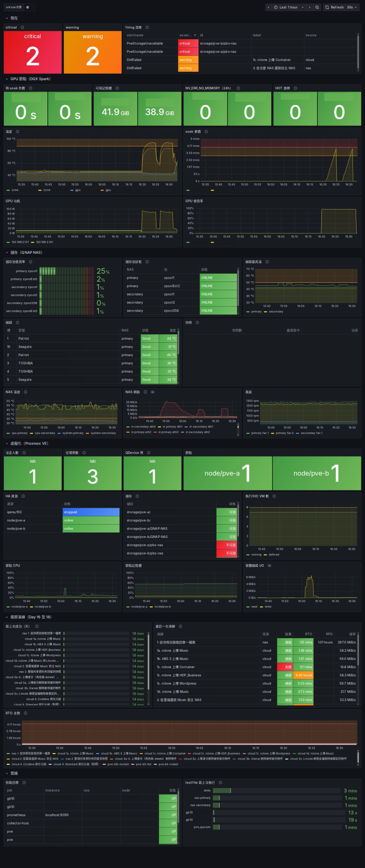Open the 30s refresh interval dropdown

(352, 7)
